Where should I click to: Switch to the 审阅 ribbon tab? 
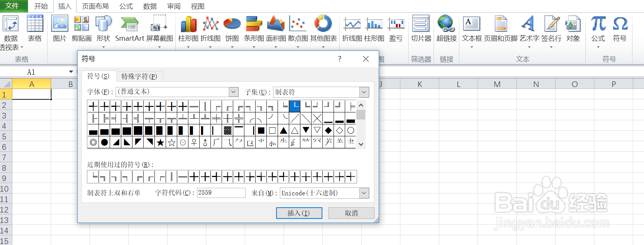(x=174, y=6)
